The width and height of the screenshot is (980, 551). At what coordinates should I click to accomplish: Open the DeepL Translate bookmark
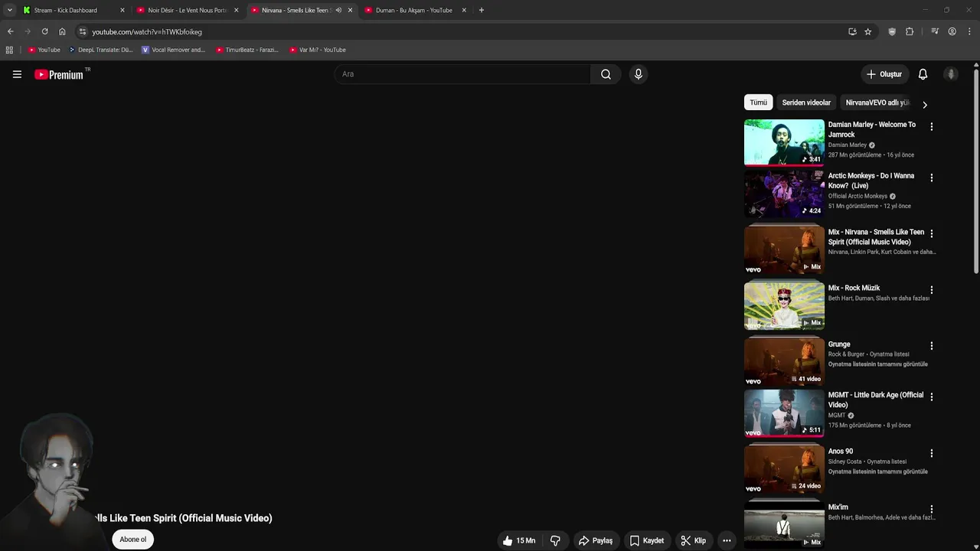pyautogui.click(x=100, y=50)
